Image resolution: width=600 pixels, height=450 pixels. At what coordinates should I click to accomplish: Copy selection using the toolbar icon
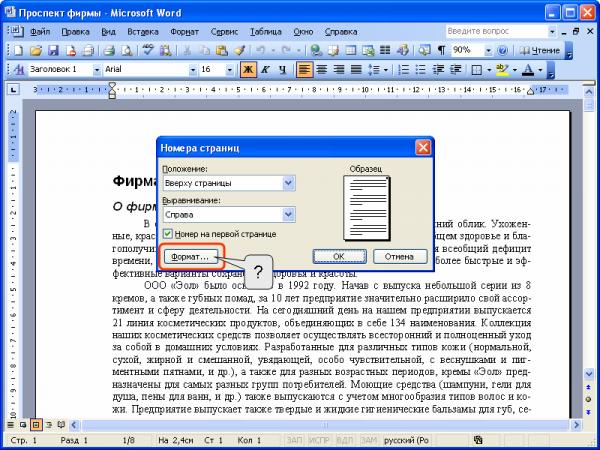pyautogui.click(x=205, y=50)
